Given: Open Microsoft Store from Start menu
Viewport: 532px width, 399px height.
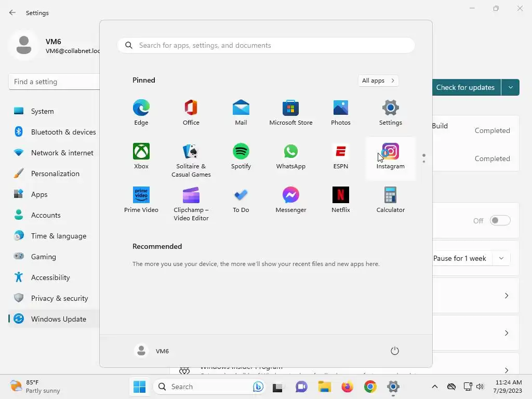Looking at the screenshot, I should point(291,113).
